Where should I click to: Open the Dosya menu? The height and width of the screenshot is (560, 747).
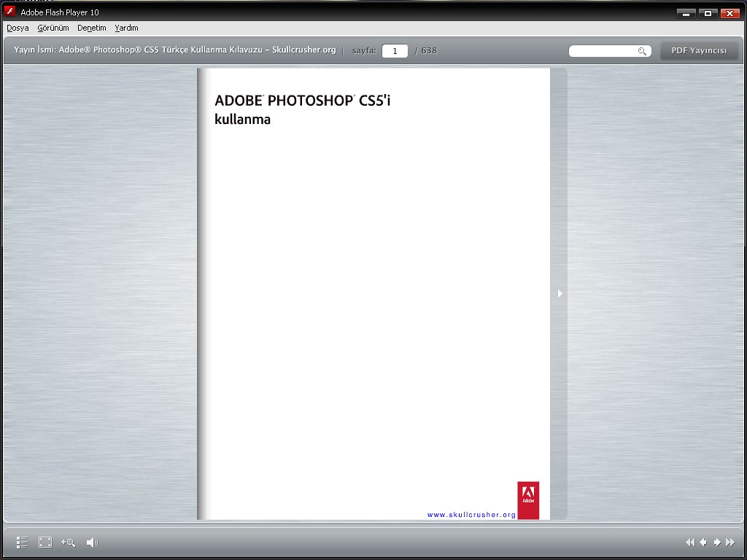pos(18,28)
